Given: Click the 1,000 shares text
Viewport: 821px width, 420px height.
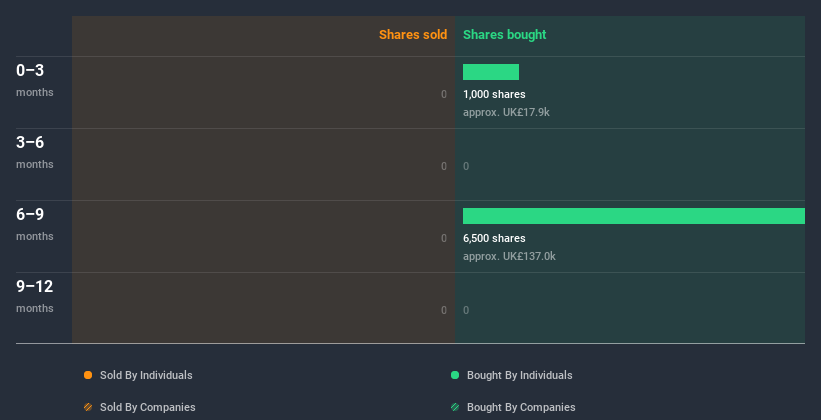Looking at the screenshot, I should pos(494,94).
